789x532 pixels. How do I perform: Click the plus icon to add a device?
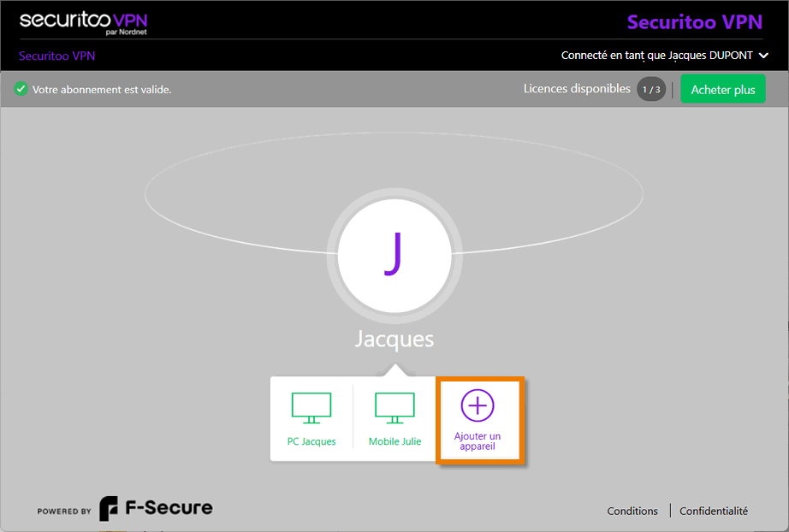pos(478,405)
